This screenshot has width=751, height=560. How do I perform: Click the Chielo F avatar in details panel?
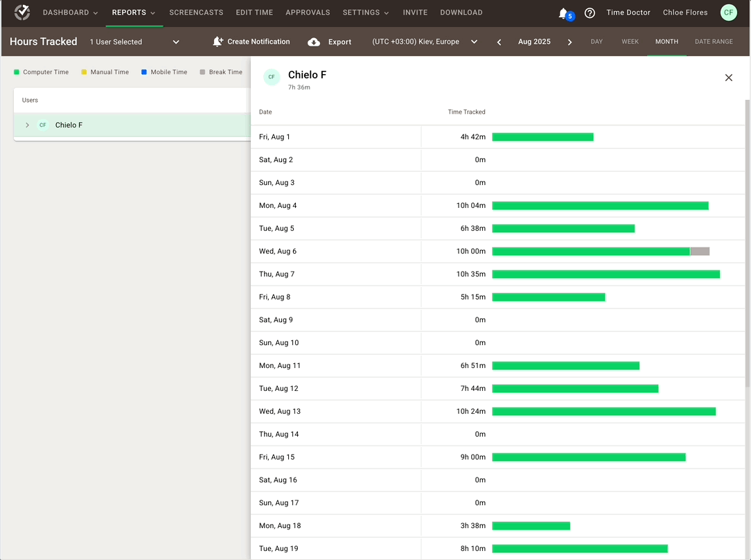(x=272, y=77)
